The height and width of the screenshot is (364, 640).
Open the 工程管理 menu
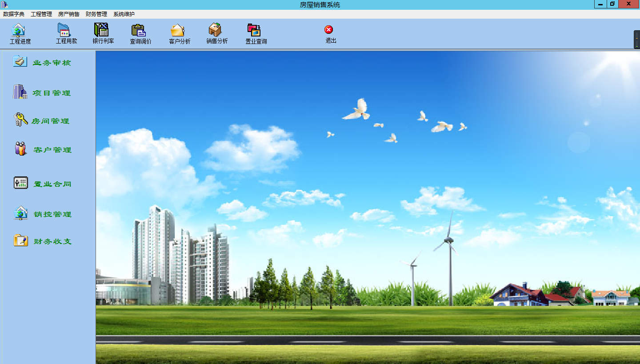tap(41, 14)
